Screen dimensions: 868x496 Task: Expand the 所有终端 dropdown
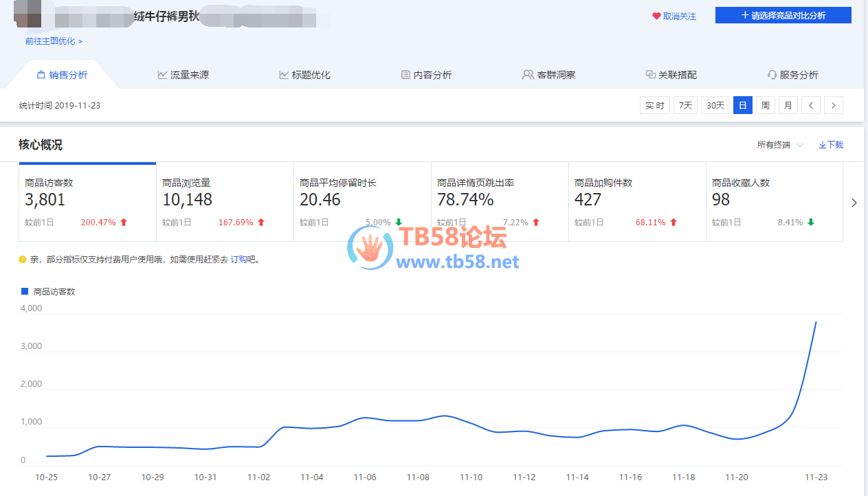780,145
